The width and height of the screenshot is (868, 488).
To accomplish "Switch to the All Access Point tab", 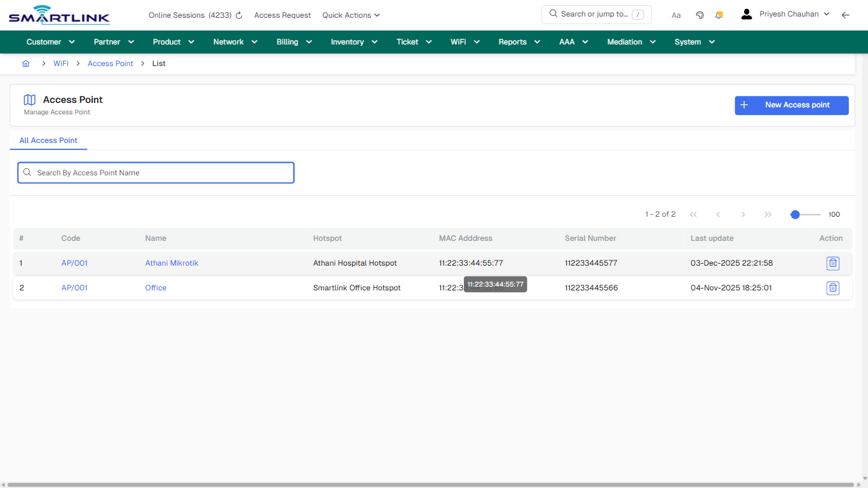I will tap(48, 140).
